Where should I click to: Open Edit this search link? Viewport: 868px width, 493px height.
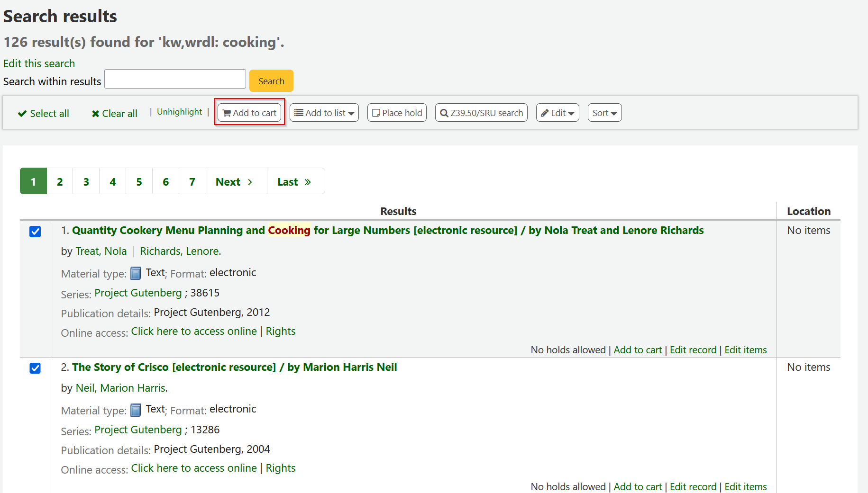point(39,63)
